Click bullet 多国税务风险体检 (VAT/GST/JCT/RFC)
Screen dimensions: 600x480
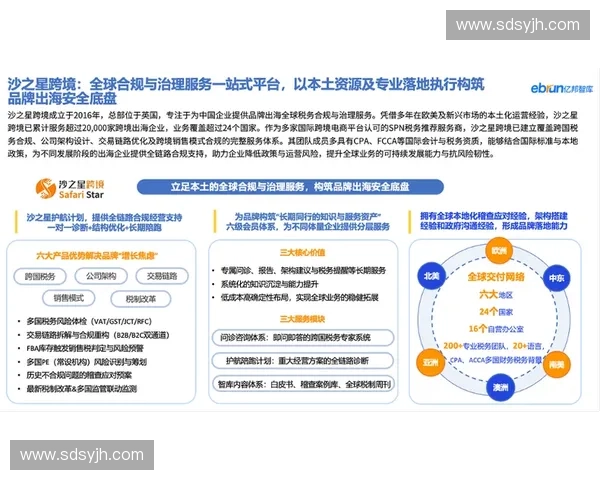[89, 321]
